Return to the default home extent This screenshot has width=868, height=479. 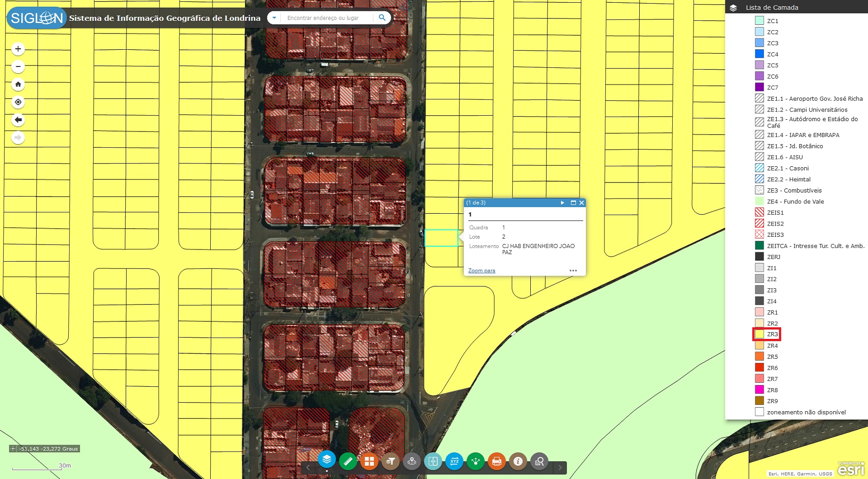tap(18, 84)
